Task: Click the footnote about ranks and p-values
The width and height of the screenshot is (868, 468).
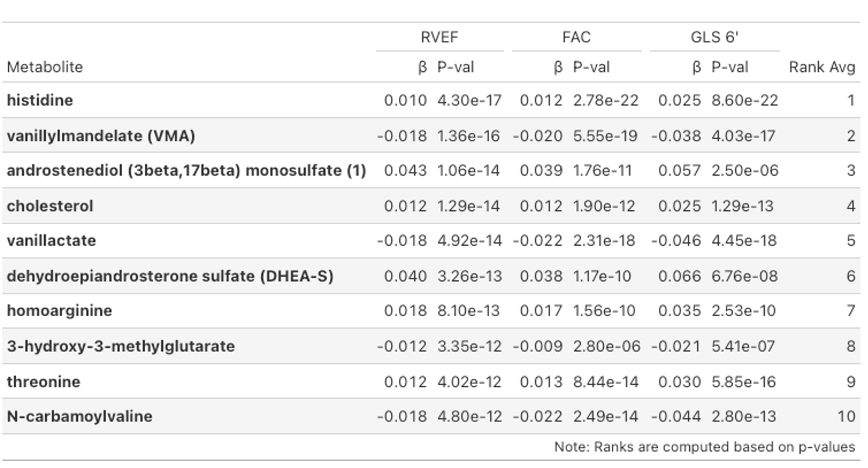Action: point(704,447)
